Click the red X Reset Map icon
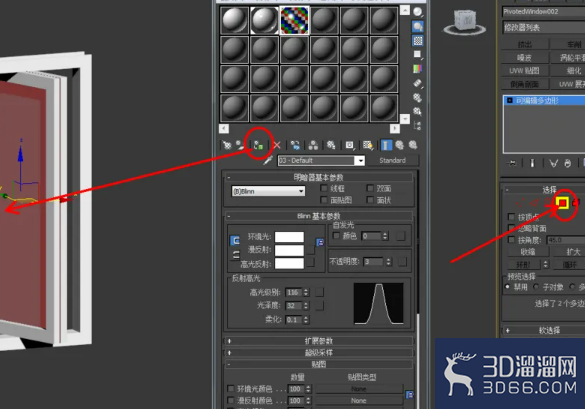Image resolution: width=585 pixels, height=409 pixels. tap(276, 145)
